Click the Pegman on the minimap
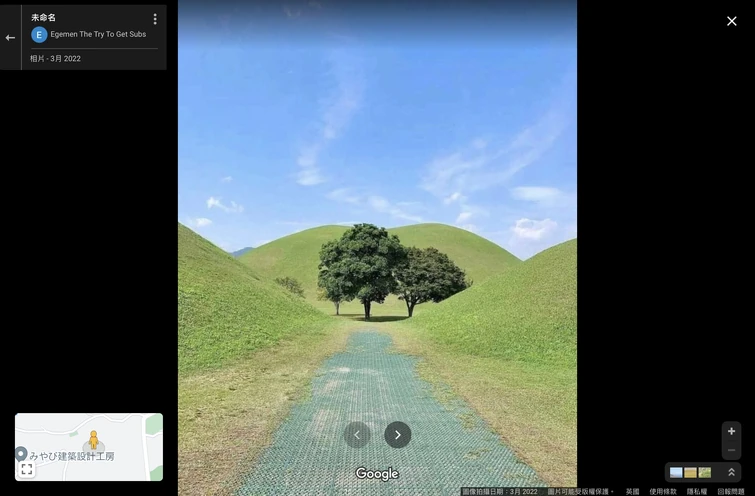 [x=93, y=440]
